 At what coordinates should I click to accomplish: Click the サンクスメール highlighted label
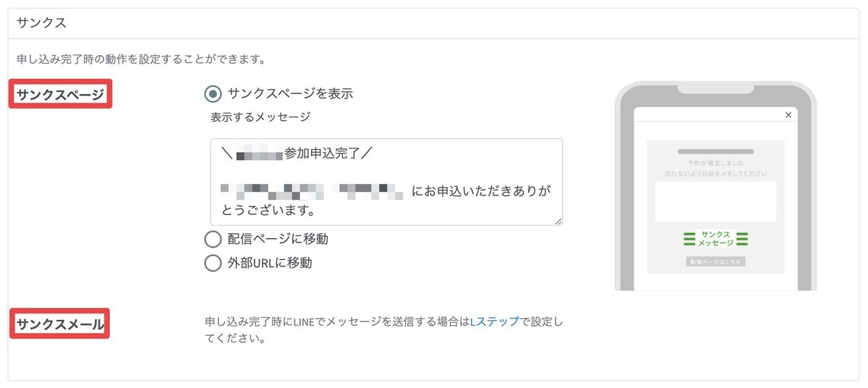59,324
